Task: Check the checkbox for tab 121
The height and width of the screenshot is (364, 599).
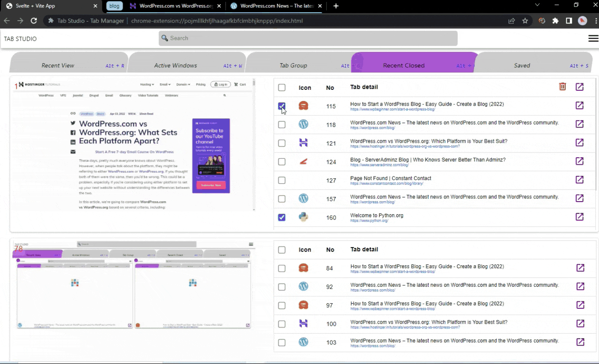Action: pos(281,143)
